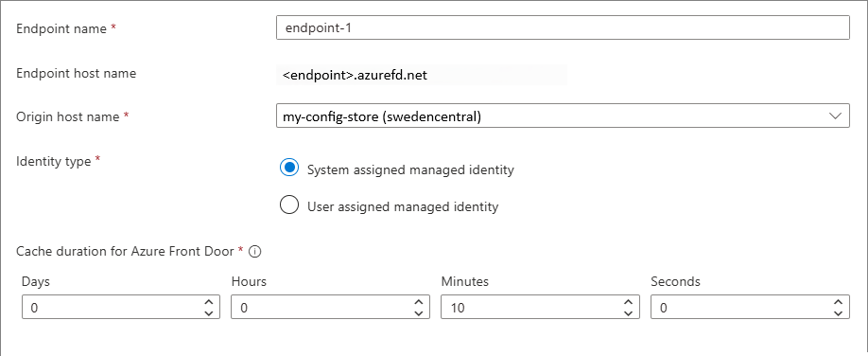Increase the Seconds value
The height and width of the screenshot is (356, 868).
(x=838, y=302)
